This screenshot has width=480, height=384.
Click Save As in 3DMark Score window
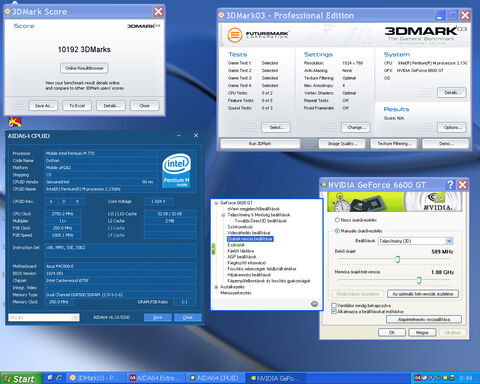click(x=43, y=106)
